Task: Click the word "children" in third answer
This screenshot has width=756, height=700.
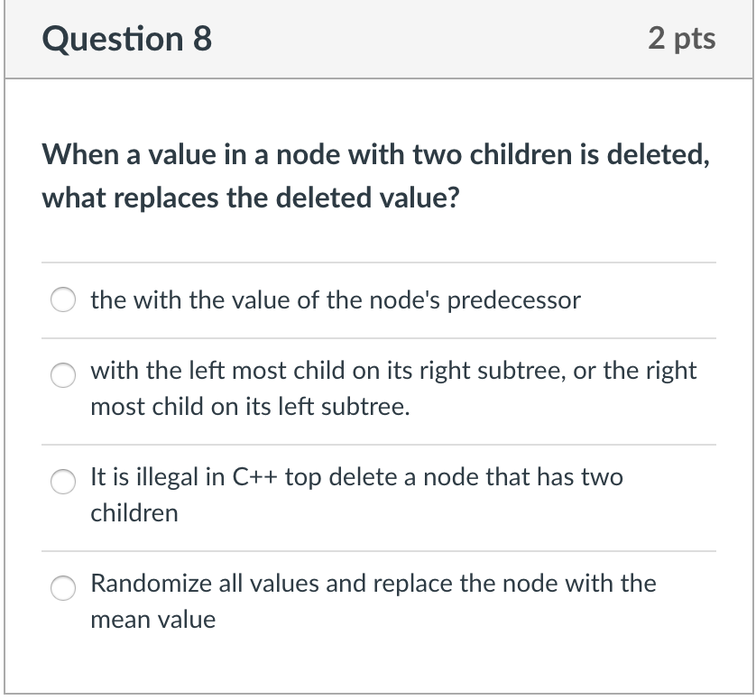Action: click(135, 513)
